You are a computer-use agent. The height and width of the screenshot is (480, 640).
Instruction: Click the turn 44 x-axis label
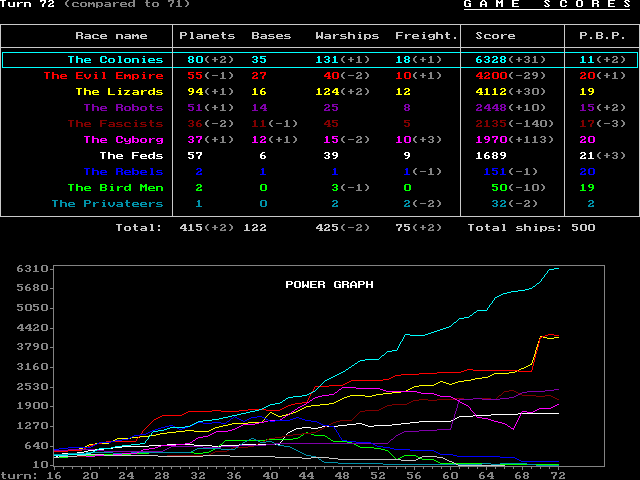306,476
